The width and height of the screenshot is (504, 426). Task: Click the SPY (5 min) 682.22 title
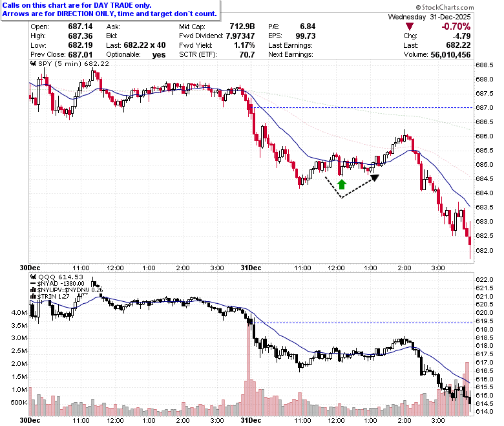(74, 63)
